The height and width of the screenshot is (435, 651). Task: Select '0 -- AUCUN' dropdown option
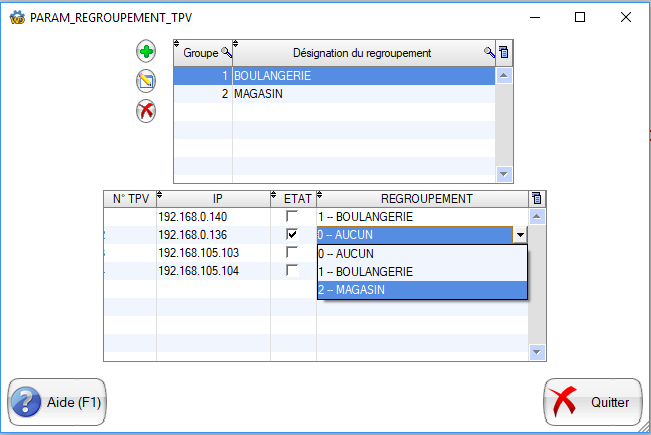421,254
